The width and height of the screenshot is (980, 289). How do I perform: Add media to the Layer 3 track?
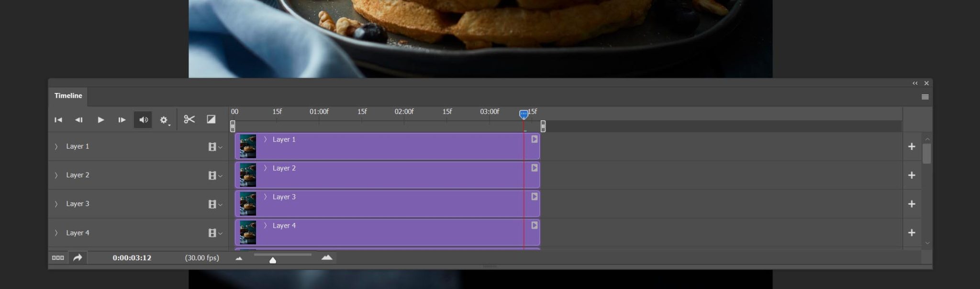912,204
